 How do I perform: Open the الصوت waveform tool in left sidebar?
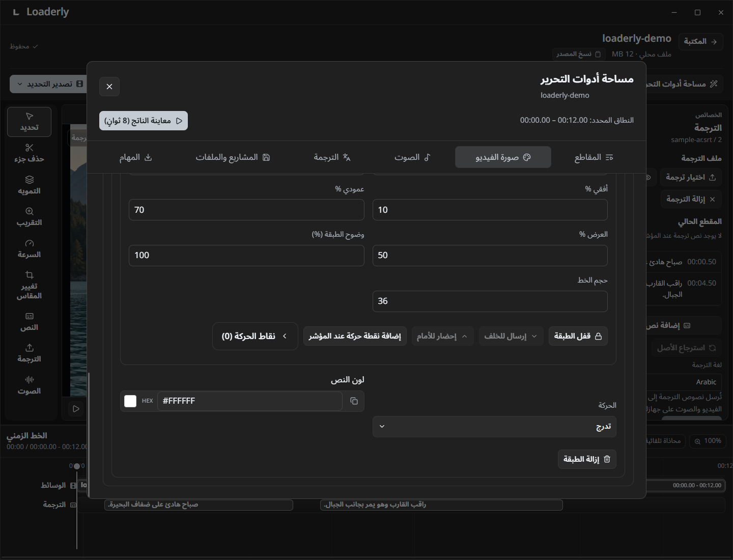29,385
